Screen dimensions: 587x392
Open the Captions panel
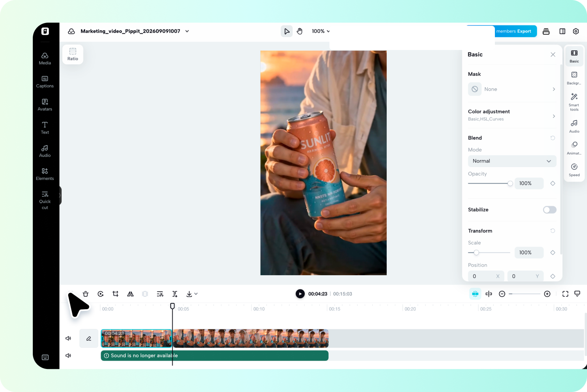tap(45, 82)
